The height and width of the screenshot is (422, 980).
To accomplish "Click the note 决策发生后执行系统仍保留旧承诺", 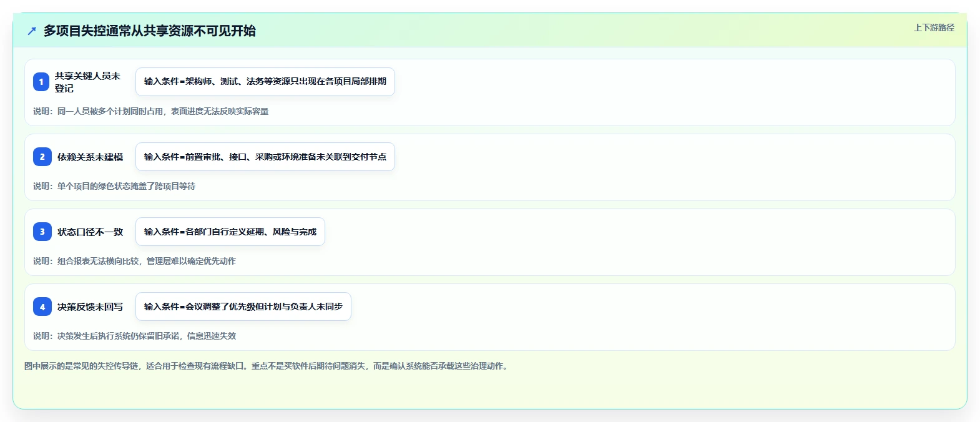I will pyautogui.click(x=134, y=336).
